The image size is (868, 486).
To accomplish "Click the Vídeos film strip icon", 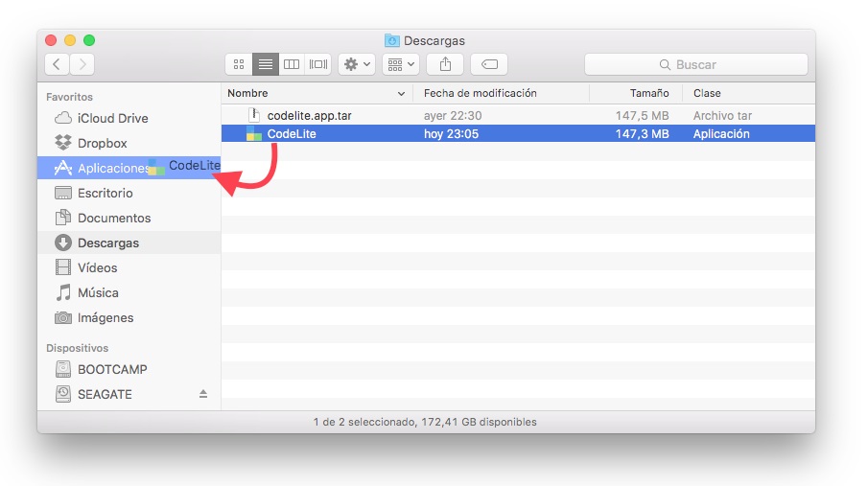I will (63, 267).
